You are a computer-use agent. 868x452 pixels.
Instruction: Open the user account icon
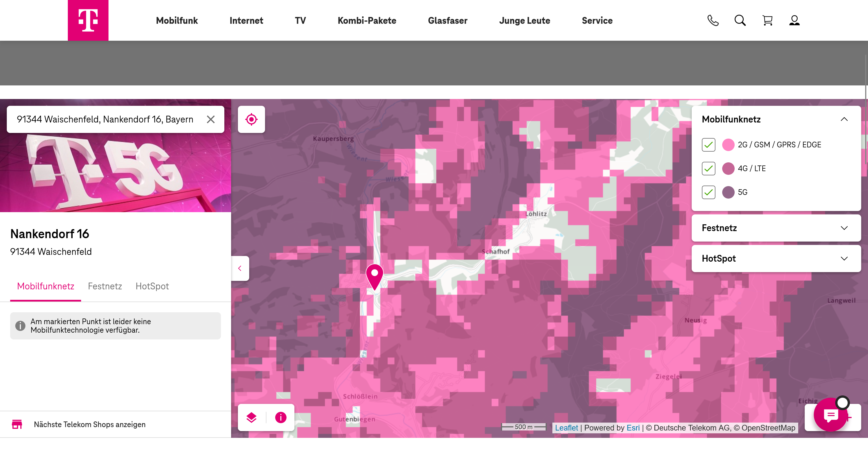point(794,21)
